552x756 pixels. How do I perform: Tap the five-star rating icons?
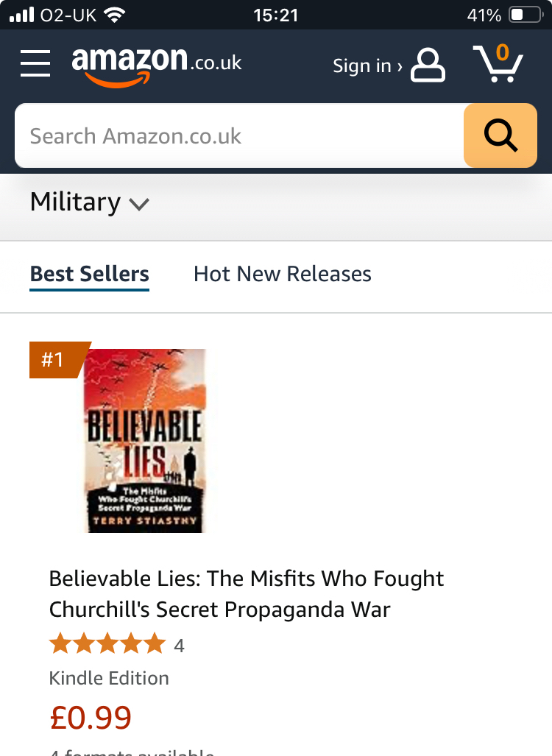pyautogui.click(x=107, y=645)
